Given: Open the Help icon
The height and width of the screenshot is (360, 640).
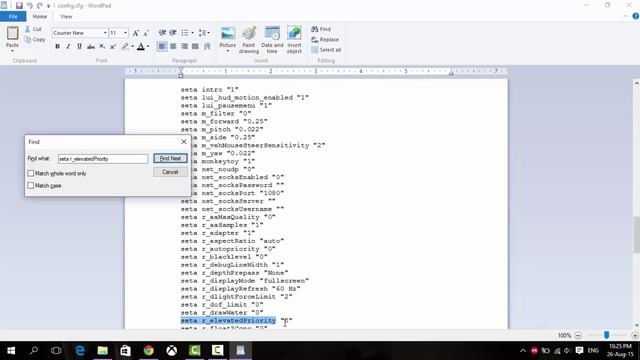Looking at the screenshot, I should (636, 16).
